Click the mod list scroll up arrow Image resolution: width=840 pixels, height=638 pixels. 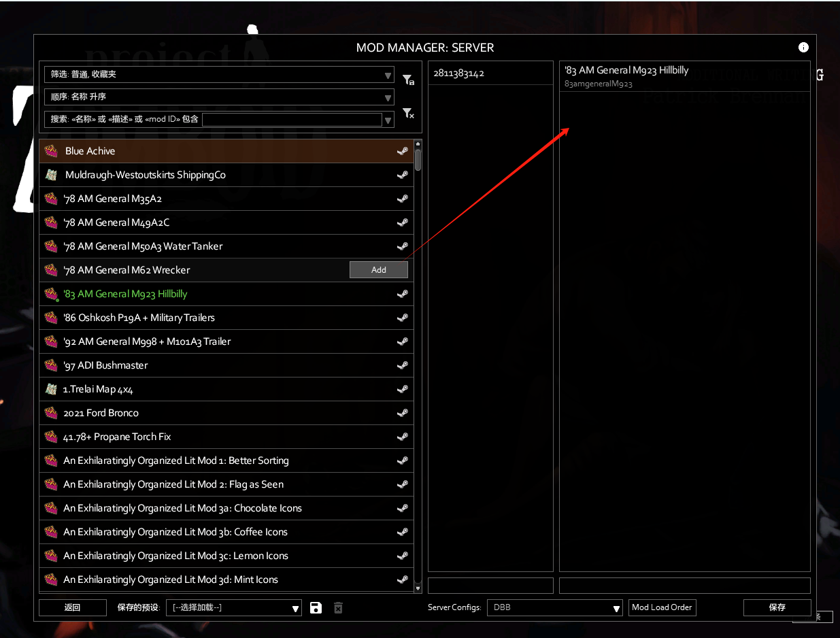pyautogui.click(x=418, y=144)
